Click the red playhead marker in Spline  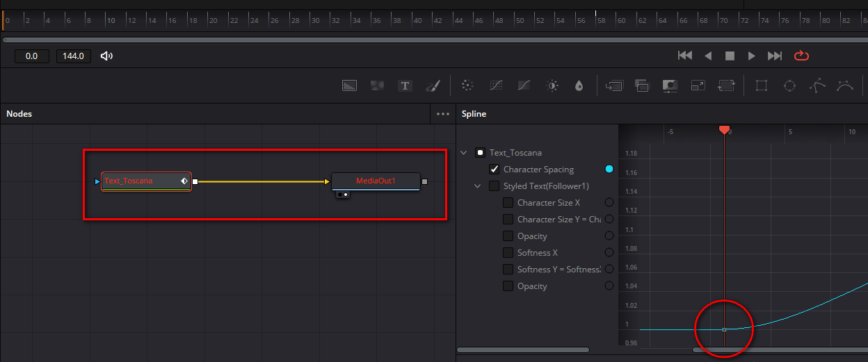pyautogui.click(x=724, y=130)
